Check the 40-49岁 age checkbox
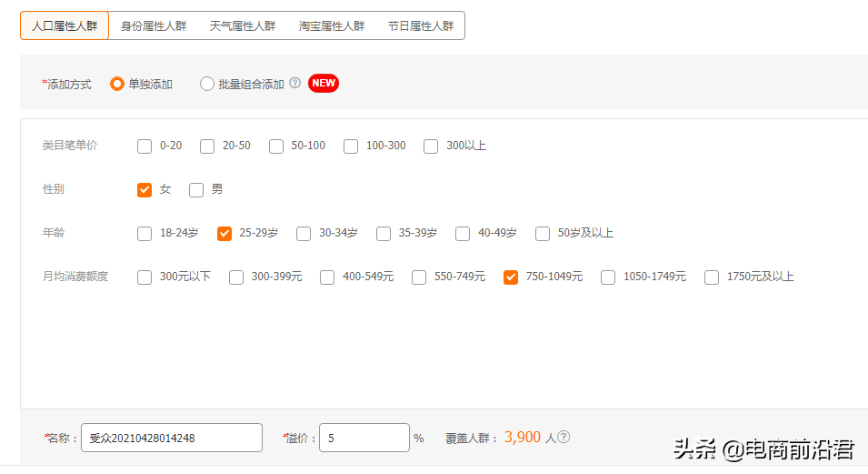Viewport: 868px width, 474px height. point(463,234)
